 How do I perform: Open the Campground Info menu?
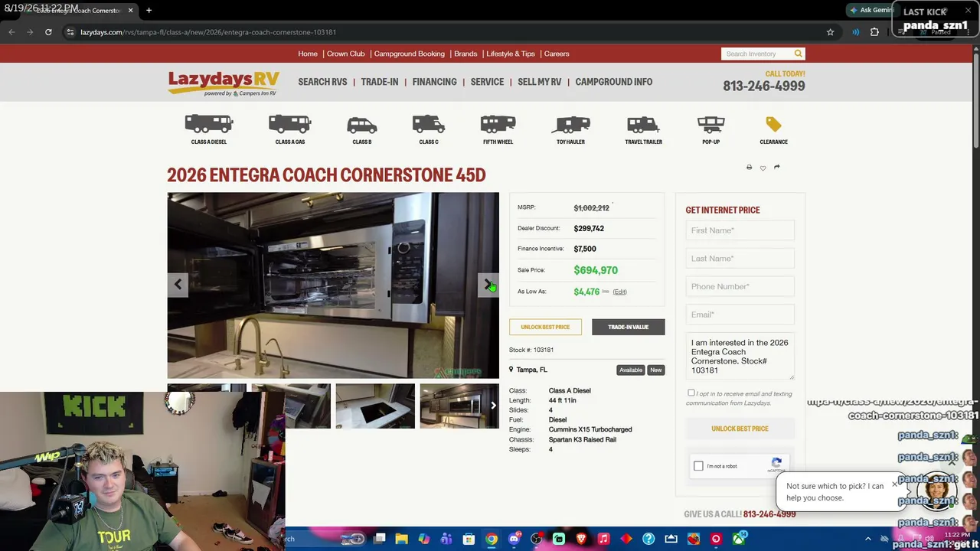[614, 82]
